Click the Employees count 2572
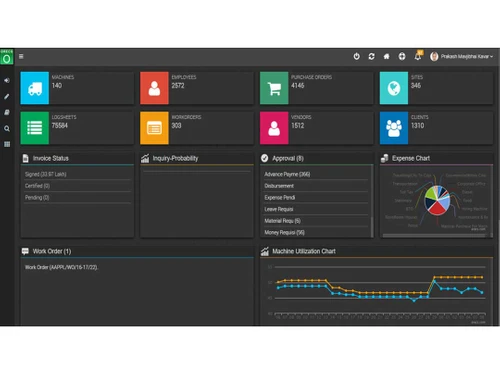Screen dimensions: 500x375 pos(178,86)
